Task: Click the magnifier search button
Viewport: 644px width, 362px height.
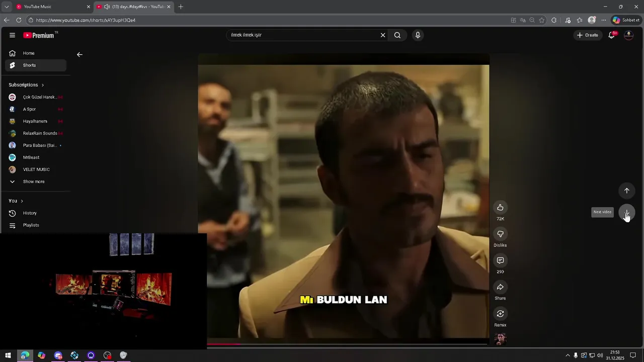Action: [397, 35]
